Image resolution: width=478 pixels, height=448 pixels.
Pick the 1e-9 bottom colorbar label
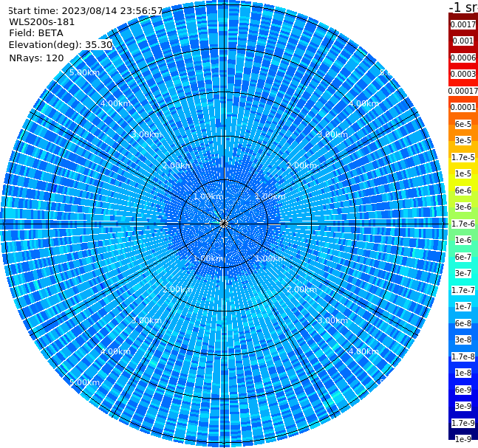click(463, 439)
